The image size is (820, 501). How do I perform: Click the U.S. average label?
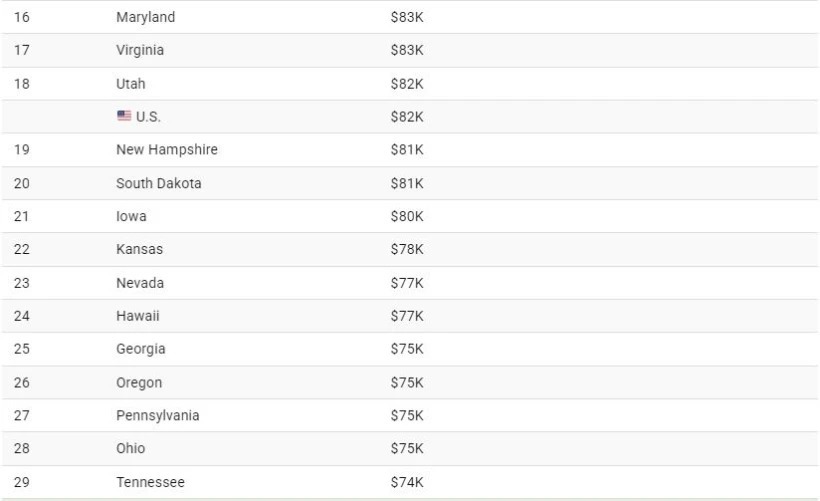[x=148, y=117]
